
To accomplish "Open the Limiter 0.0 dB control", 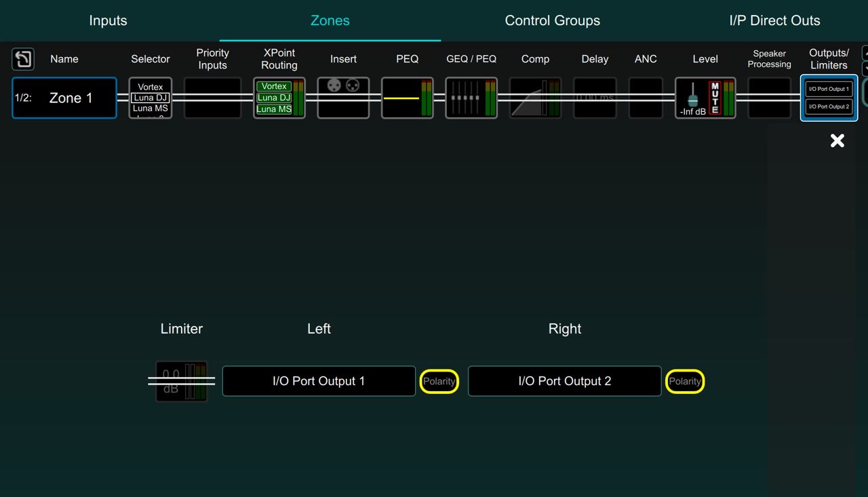I will (181, 381).
